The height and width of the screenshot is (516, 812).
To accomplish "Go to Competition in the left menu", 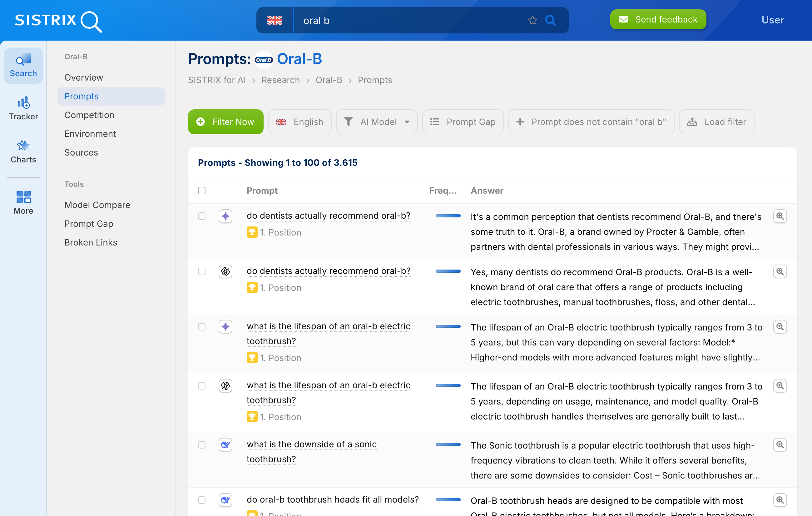I will tap(89, 115).
